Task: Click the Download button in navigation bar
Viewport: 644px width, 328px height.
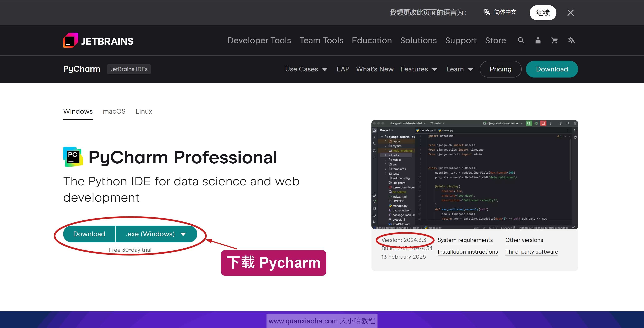Action: [552, 69]
